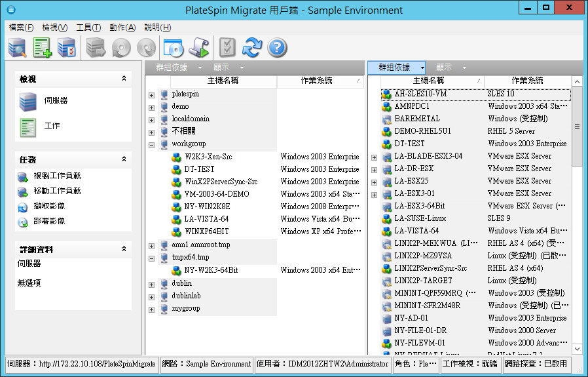Screen dimensions: 588x377
Task: Select the NY-WIN2K8E server in the tree
Action: coord(207,207)
